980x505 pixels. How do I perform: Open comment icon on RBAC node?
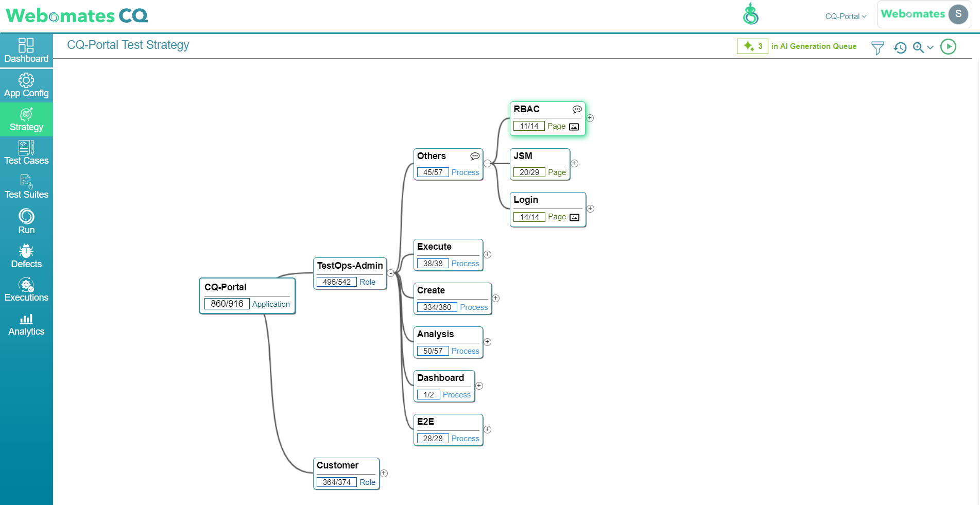577,109
